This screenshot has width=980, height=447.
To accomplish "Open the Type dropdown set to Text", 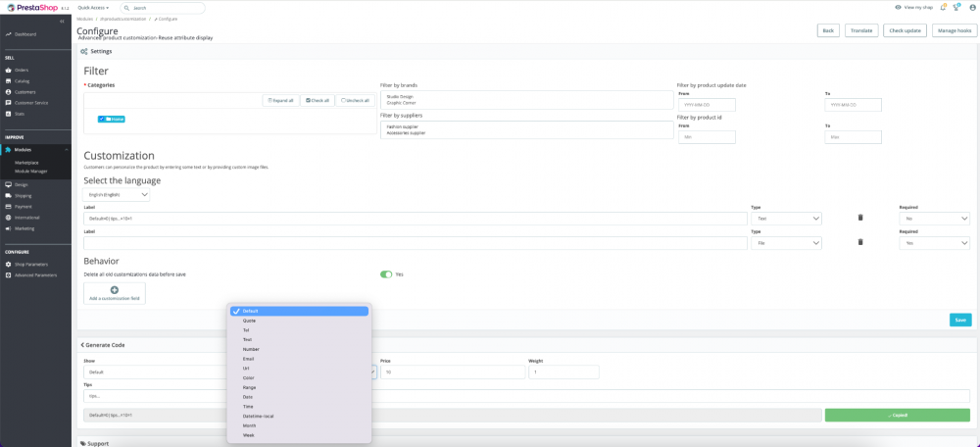I will click(x=786, y=219).
